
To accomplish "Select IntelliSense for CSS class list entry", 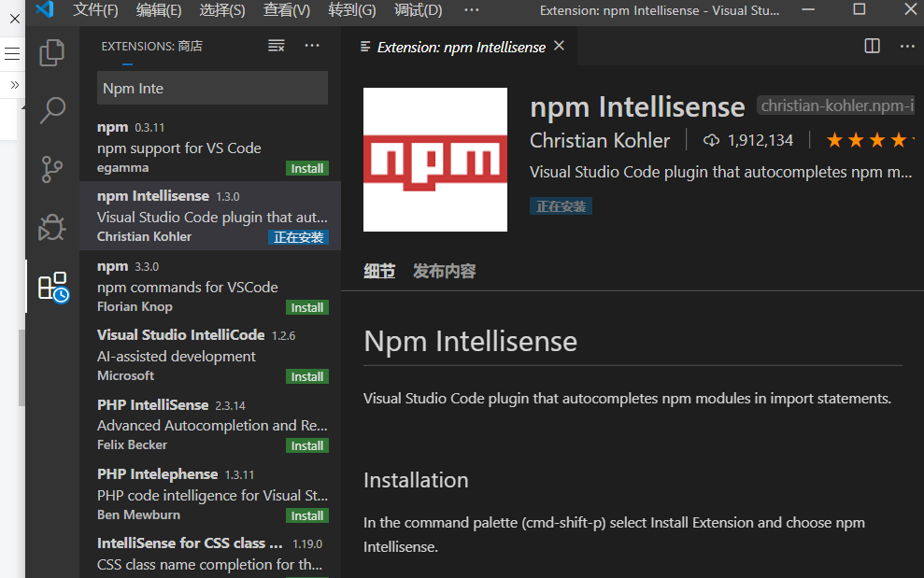I will (210, 554).
